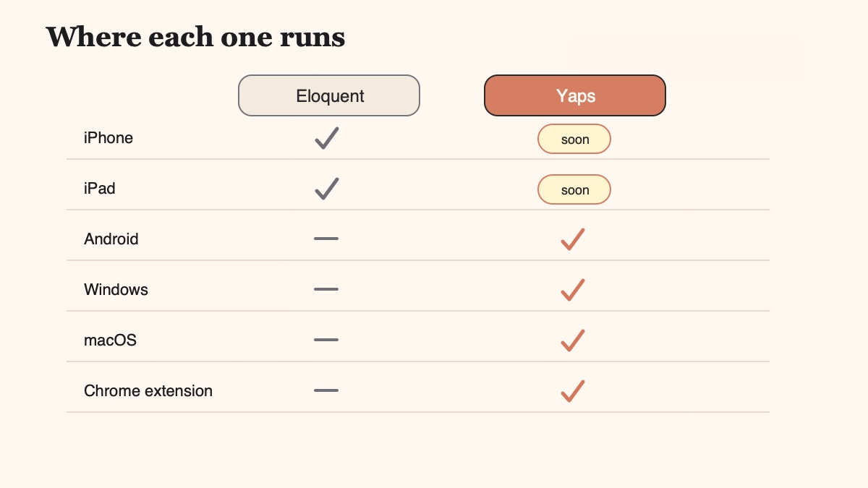Click the Eloquent dash in the Windows row
This screenshot has width=868, height=488.
click(326, 289)
